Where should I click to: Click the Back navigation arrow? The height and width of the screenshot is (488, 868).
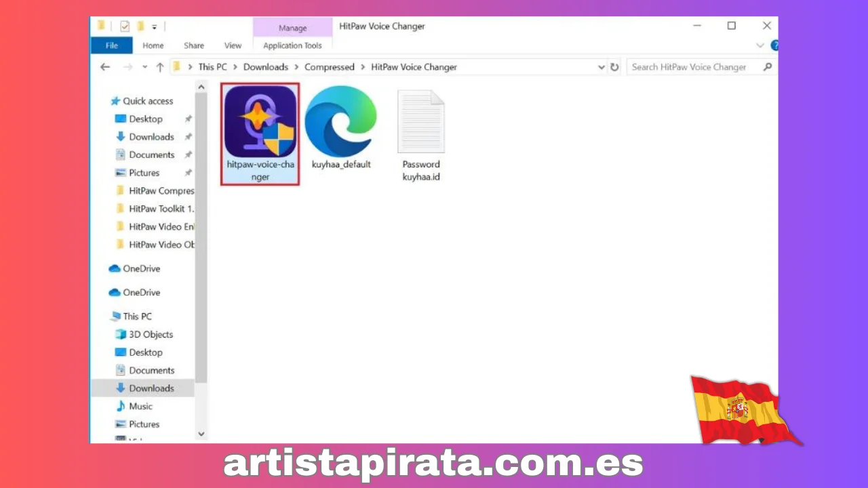(x=104, y=67)
